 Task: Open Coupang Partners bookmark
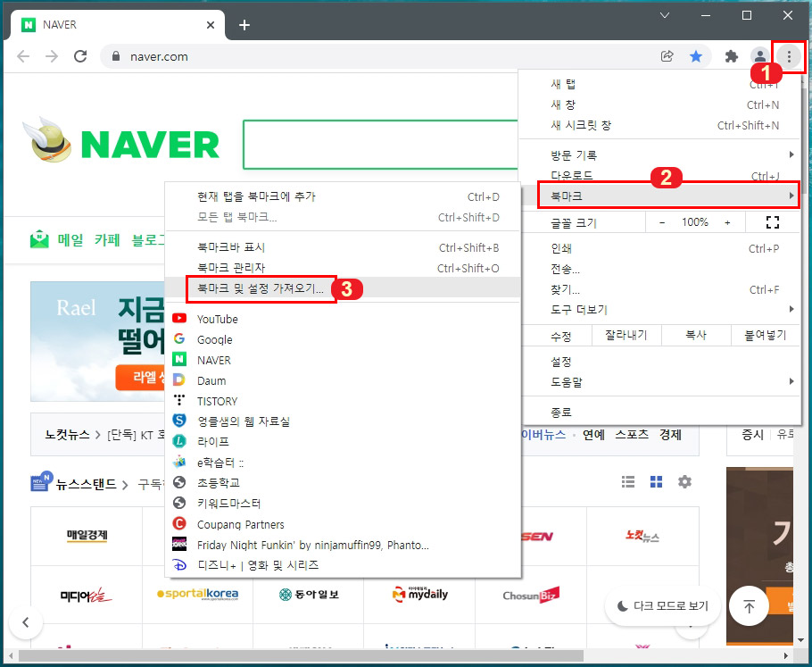342,524
